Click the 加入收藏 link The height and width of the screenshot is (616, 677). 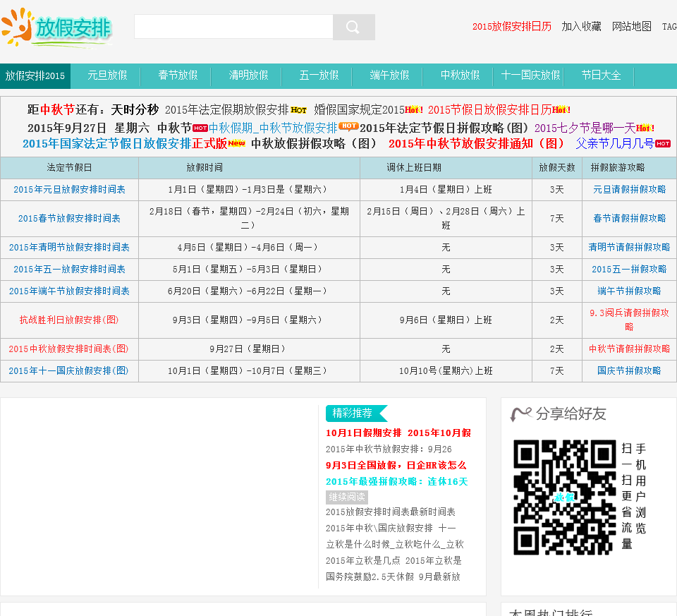coord(581,27)
